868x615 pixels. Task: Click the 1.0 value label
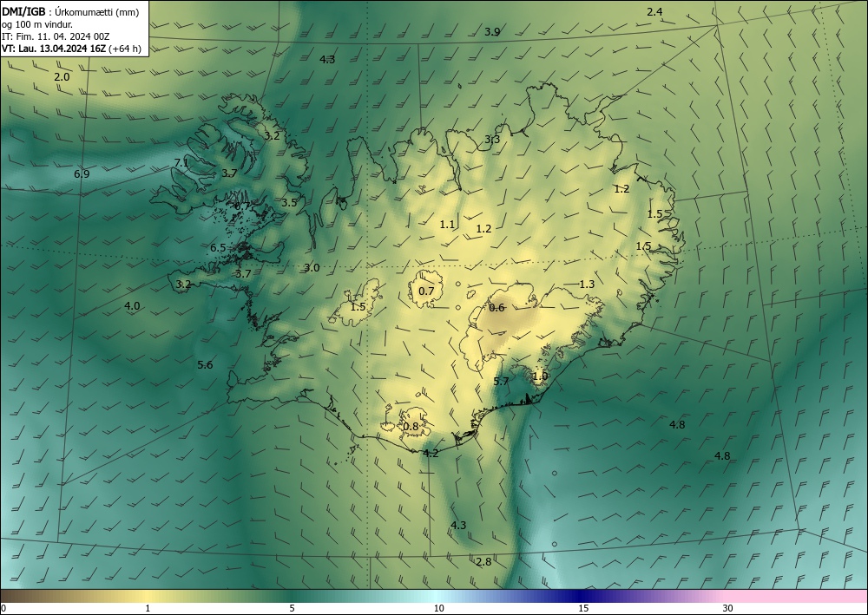[540, 376]
